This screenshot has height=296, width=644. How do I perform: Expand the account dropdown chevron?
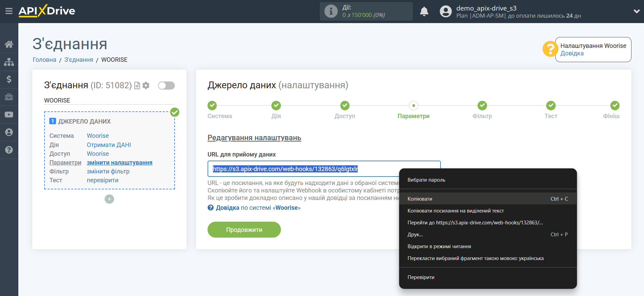[x=637, y=12]
